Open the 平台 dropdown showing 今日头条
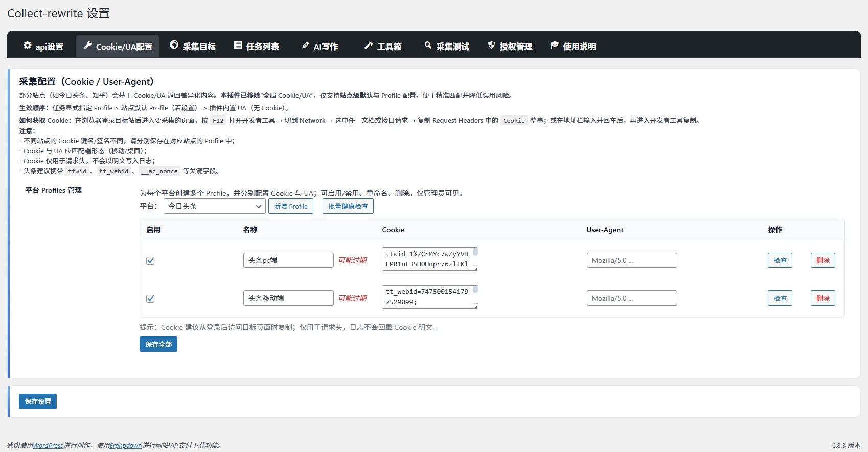This screenshot has width=868, height=452. (214, 206)
